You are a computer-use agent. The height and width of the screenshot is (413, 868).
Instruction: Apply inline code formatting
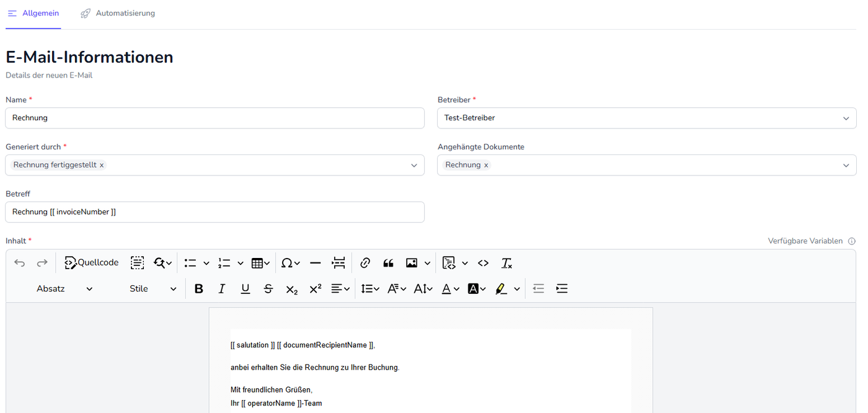click(484, 263)
